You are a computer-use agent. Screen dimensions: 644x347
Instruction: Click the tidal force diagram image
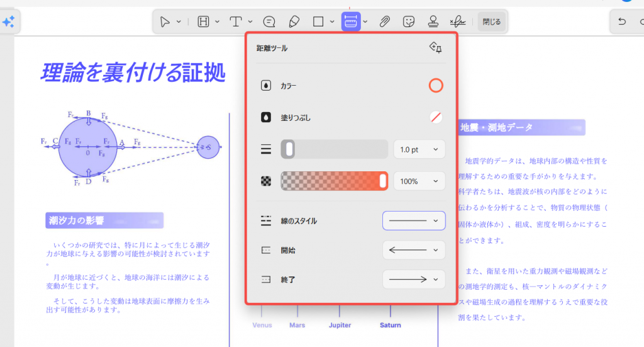pos(131,148)
